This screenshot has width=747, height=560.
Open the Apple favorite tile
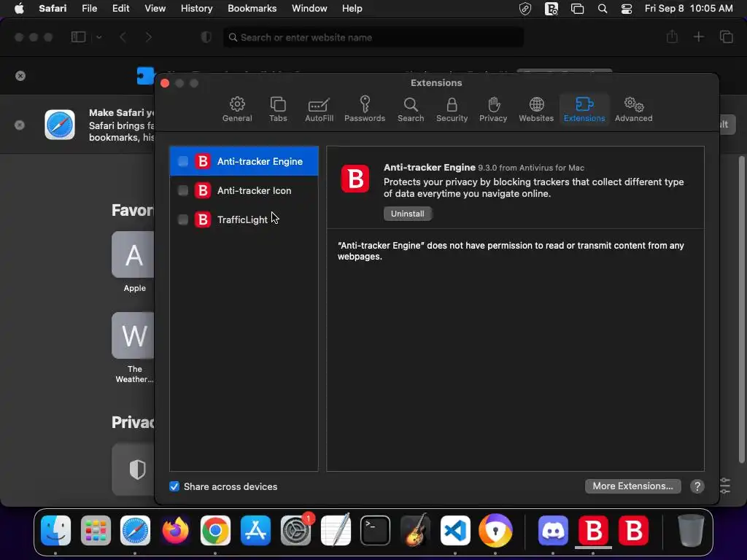coord(133,254)
